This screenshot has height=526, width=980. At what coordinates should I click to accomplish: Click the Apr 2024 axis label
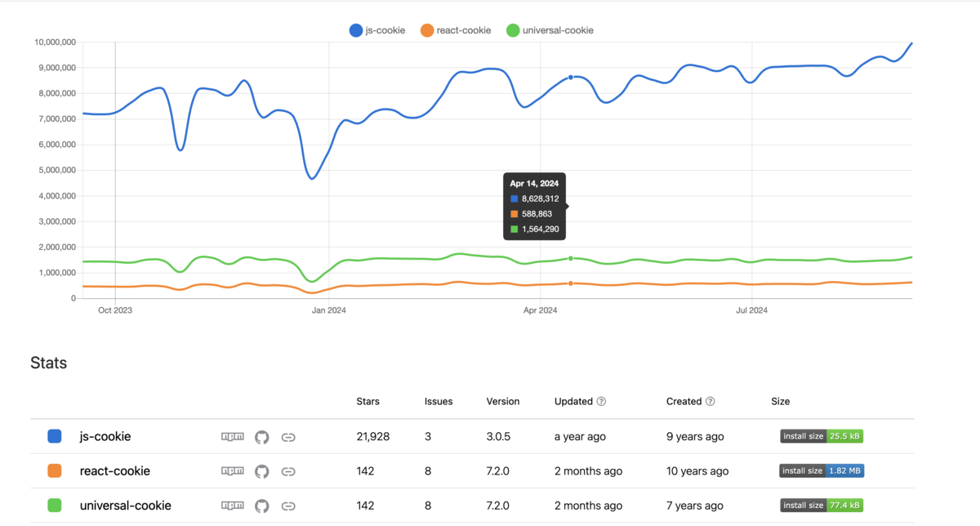pos(540,310)
